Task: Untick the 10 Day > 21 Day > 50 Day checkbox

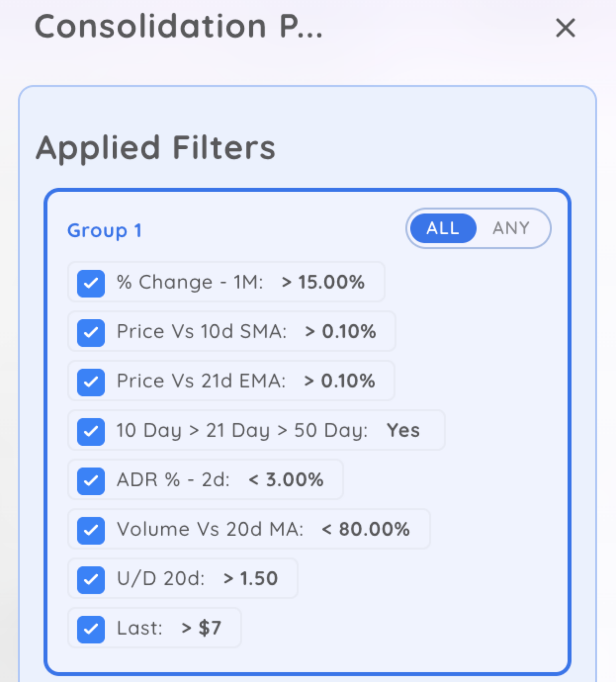Action: [91, 431]
